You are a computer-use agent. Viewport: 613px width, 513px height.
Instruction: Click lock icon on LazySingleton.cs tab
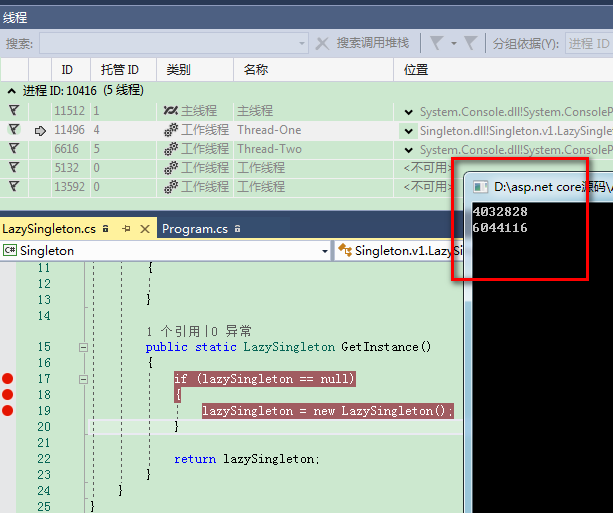(x=105, y=229)
